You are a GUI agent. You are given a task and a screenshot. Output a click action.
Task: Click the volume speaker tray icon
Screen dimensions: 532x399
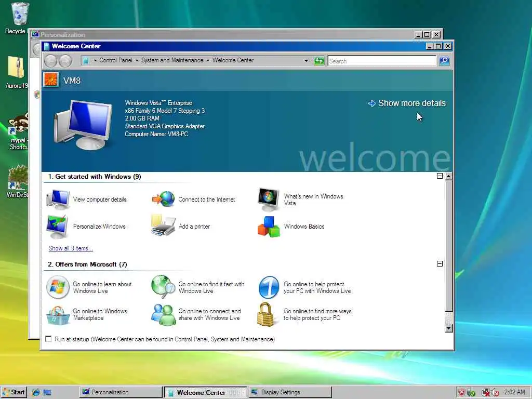coord(495,393)
